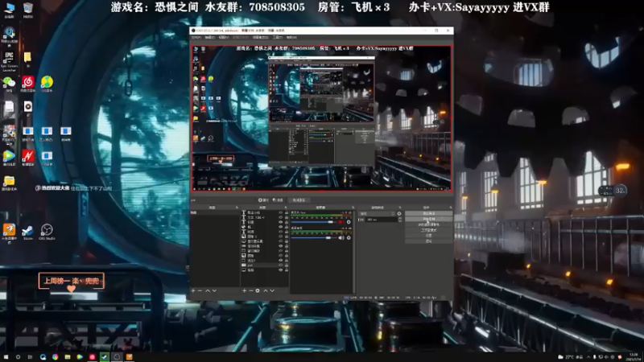
Task: Move the selected scene down
Action: point(214,290)
